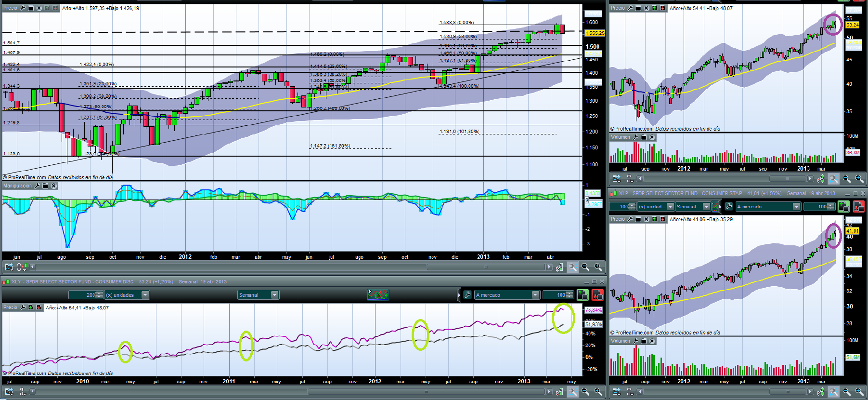Click scroll left arrow on XLY chart
Viewport: 868px width, 400px height.
[33, 392]
